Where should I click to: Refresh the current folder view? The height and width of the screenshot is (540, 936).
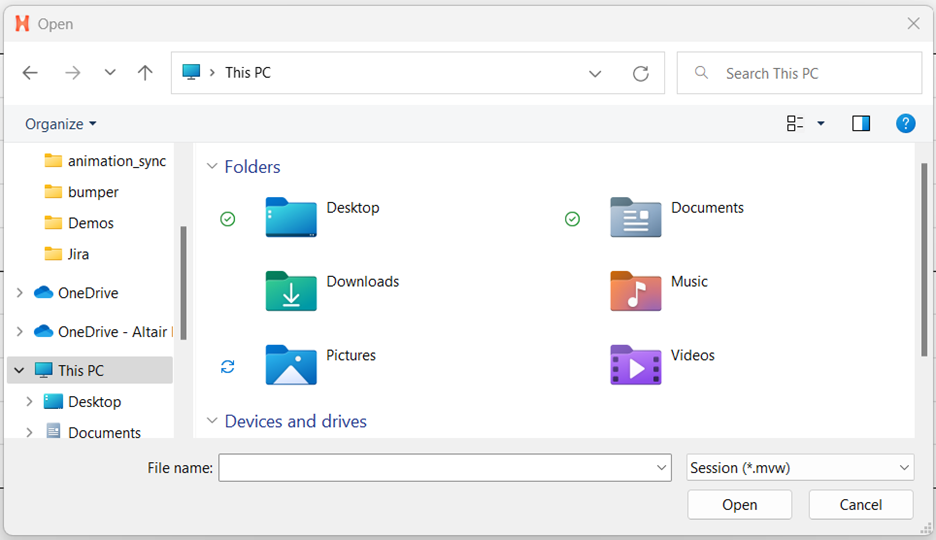641,74
